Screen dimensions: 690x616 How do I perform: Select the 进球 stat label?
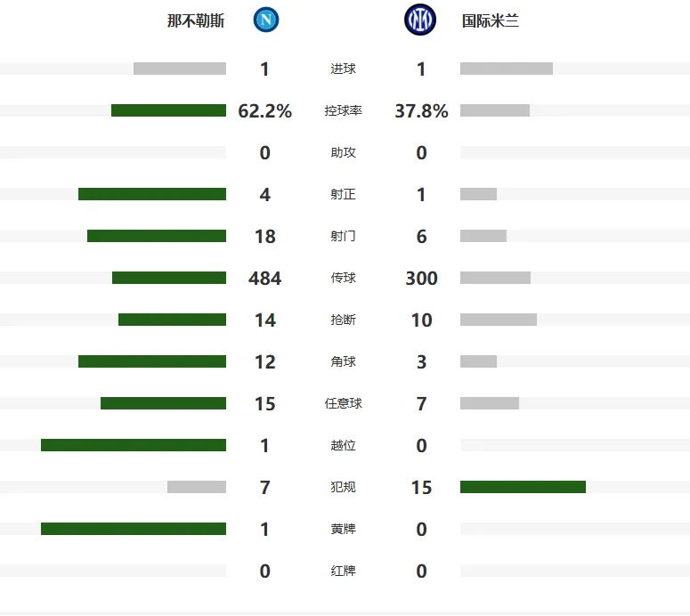pyautogui.click(x=344, y=69)
